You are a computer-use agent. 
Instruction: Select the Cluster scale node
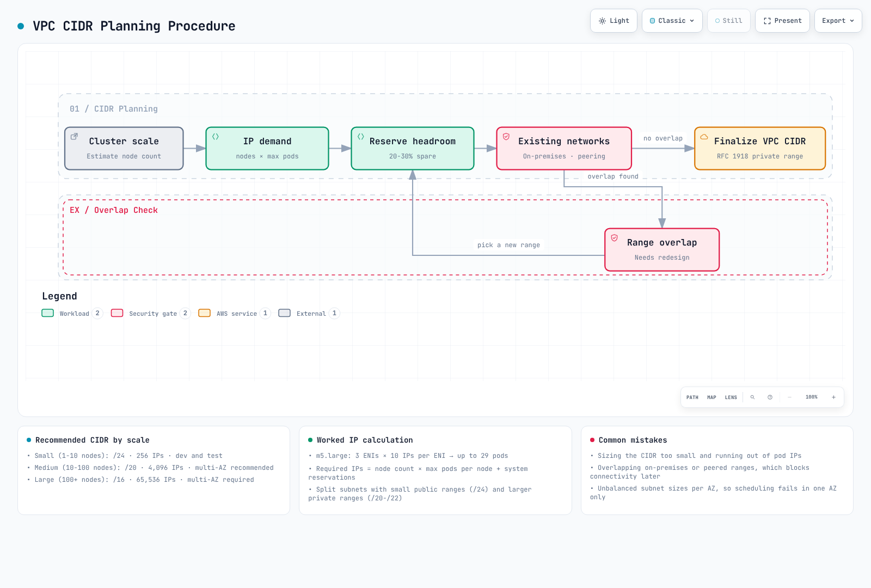pyautogui.click(x=124, y=149)
